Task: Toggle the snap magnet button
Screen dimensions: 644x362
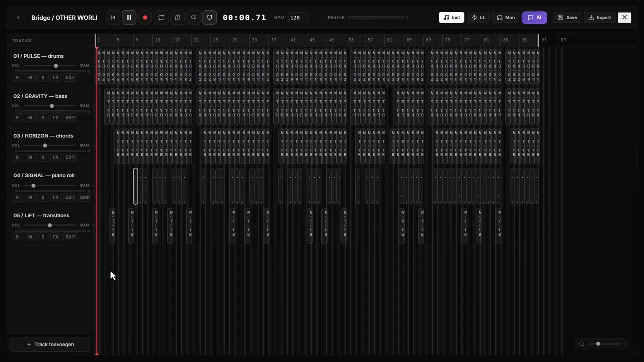Action: click(209, 18)
